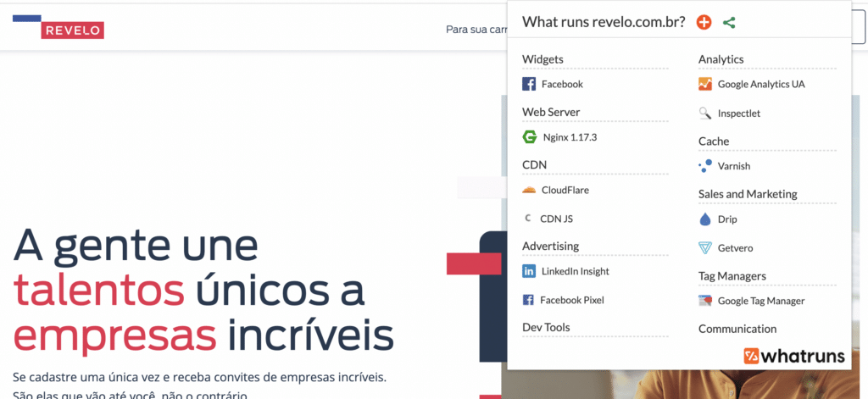The image size is (868, 399).
Task: Open the Google Analytics UA entry
Action: [x=761, y=84]
